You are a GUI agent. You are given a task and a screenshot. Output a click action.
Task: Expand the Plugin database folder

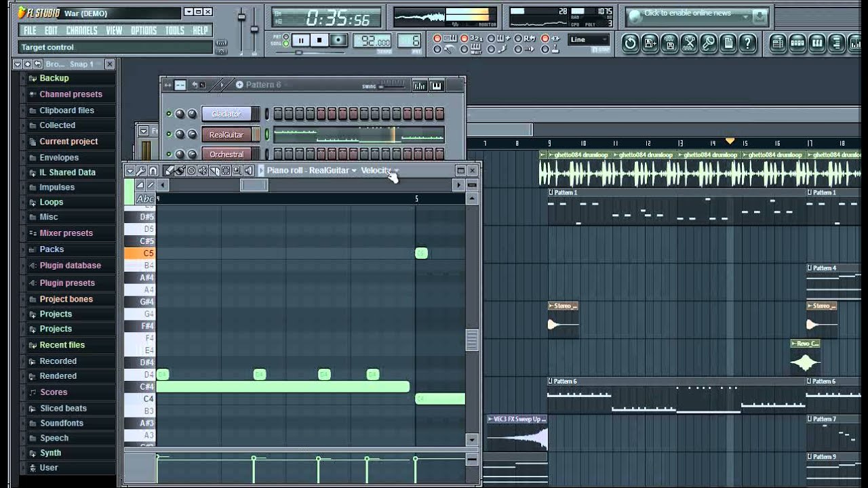(70, 266)
